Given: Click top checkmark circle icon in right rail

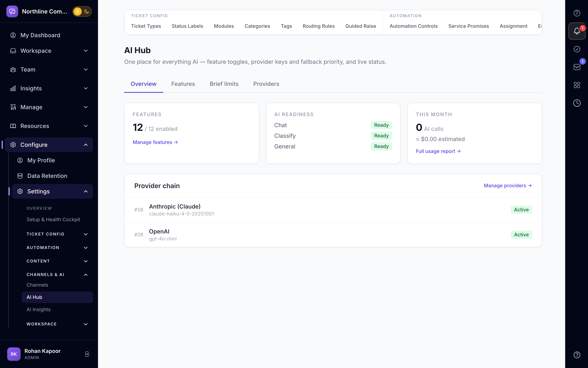Looking at the screenshot, I should tap(577, 13).
